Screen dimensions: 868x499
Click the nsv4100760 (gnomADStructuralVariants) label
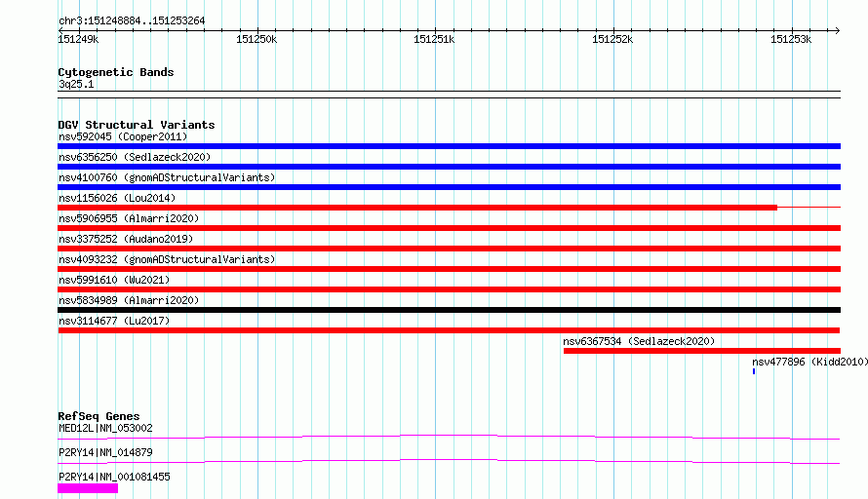pos(167,177)
